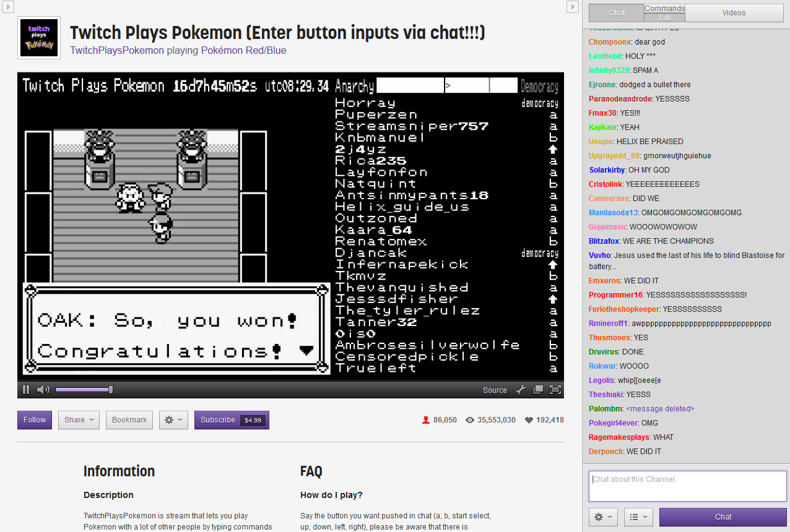Switch to the Videos tab
Screen dimensions: 790x532
coord(734,13)
